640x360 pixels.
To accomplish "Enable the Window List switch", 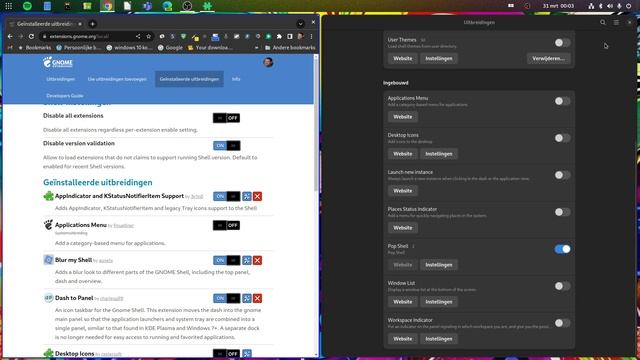I will [x=562, y=286].
